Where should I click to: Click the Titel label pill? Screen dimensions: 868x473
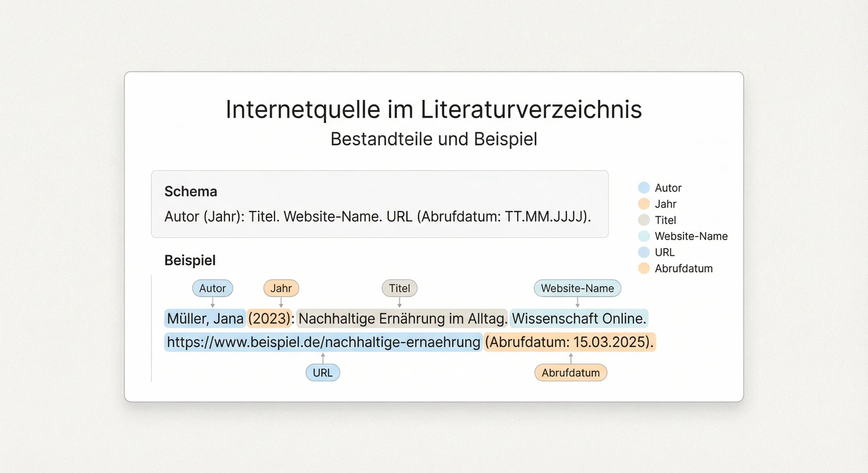[399, 288]
